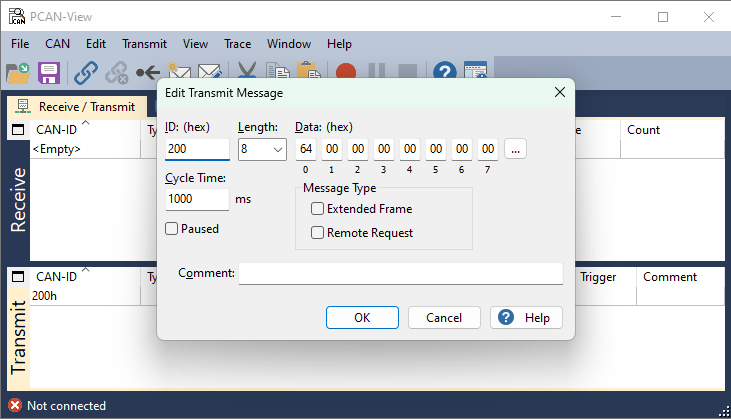
Task: Close the PCAN-View main window
Action: click(x=709, y=17)
